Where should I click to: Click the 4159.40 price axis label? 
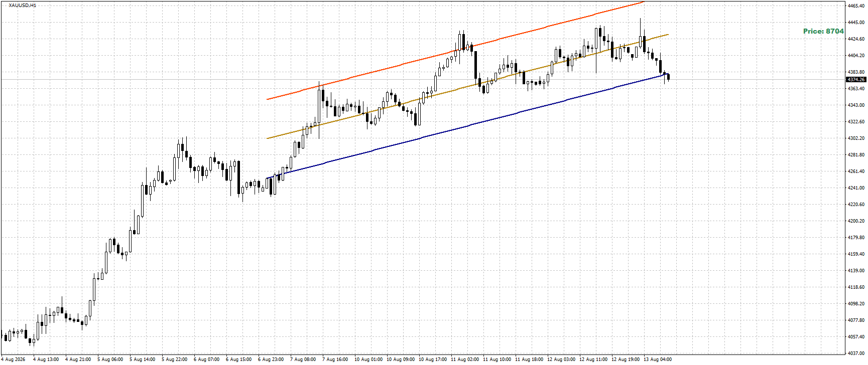pyautogui.click(x=856, y=254)
